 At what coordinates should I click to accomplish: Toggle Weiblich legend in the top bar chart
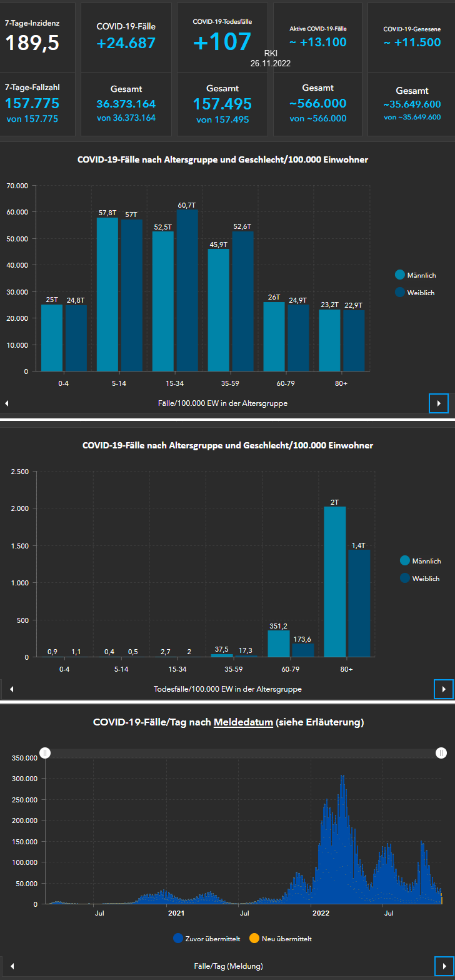415,292
